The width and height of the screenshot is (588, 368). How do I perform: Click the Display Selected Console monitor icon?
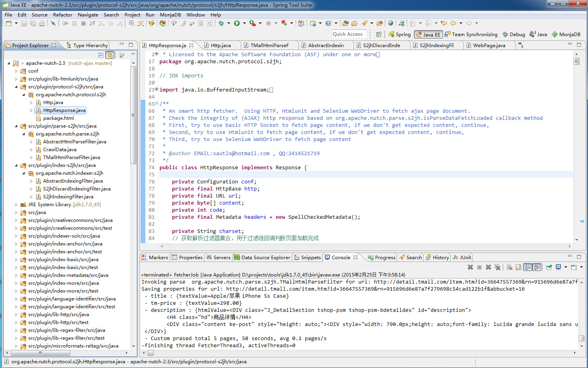pyautogui.click(x=558, y=267)
